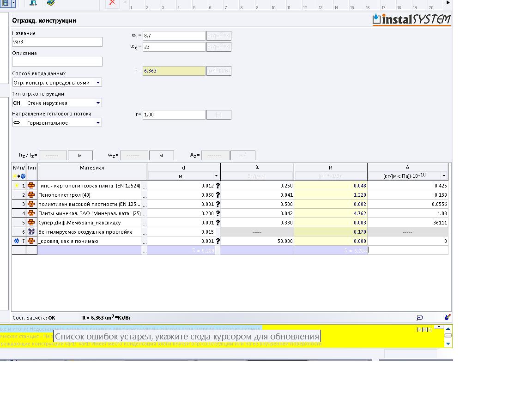This screenshot has width=532, height=399.
Task: Click layer type icon for Супер Диф.Мембрана row
Action: pos(31,223)
